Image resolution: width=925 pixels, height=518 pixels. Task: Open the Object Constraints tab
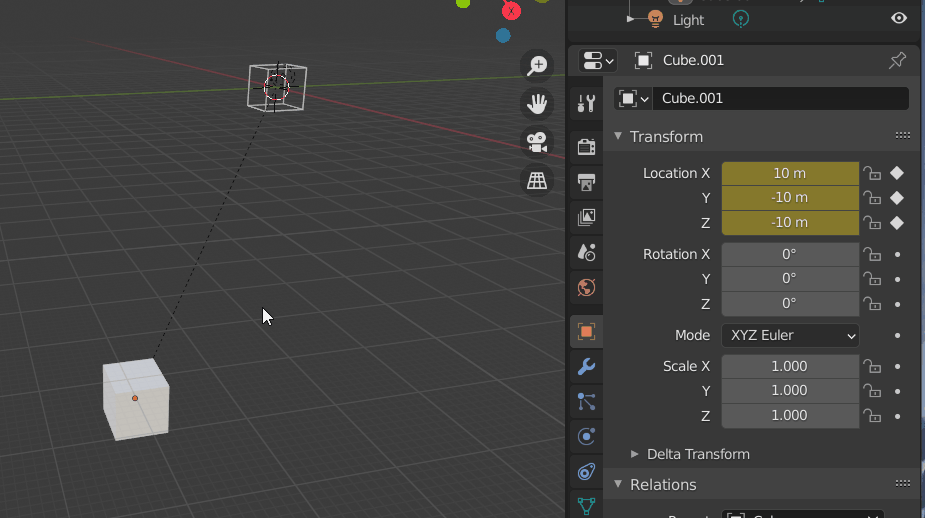(586, 471)
